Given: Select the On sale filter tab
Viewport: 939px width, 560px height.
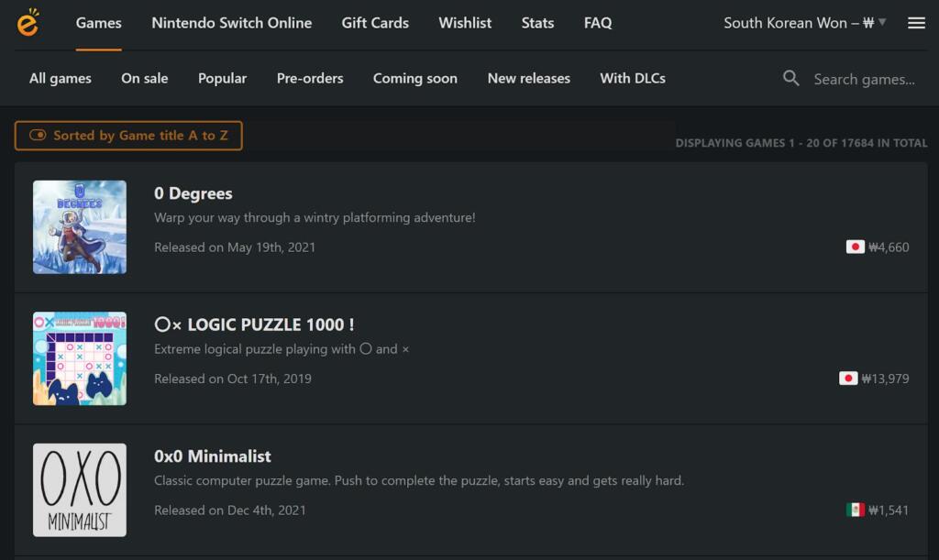Looking at the screenshot, I should 144,79.
